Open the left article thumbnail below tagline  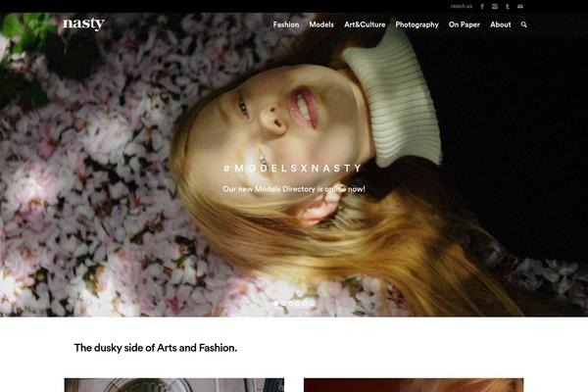[174, 385]
